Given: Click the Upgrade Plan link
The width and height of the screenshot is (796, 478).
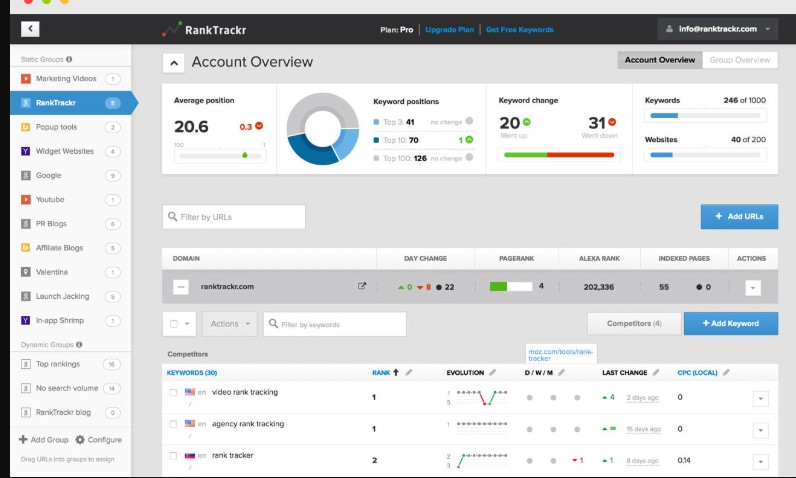Looking at the screenshot, I should click(448, 30).
